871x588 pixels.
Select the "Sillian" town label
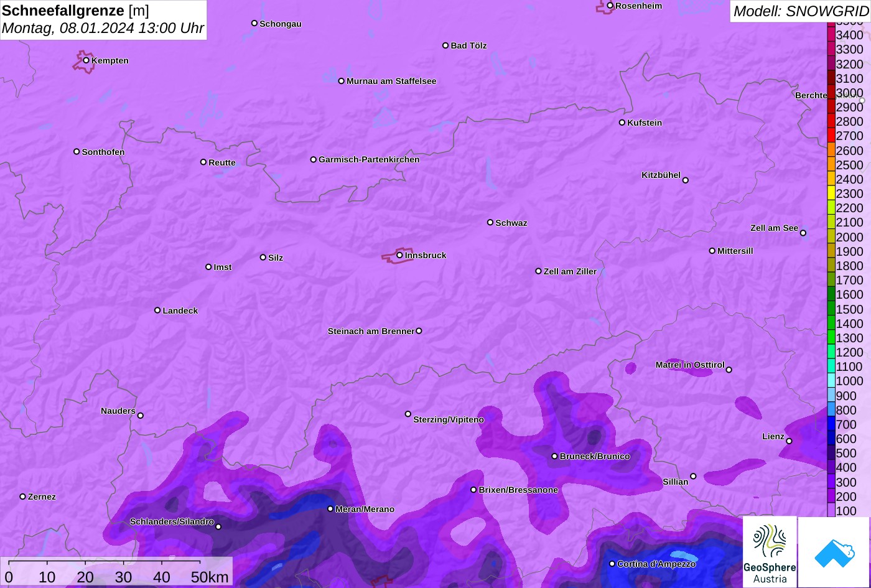[x=676, y=482]
